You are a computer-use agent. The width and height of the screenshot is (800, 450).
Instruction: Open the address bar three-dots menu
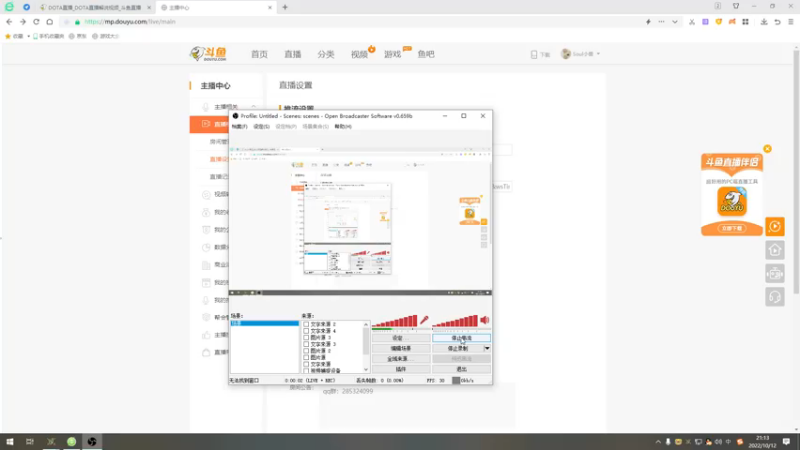coord(661,22)
